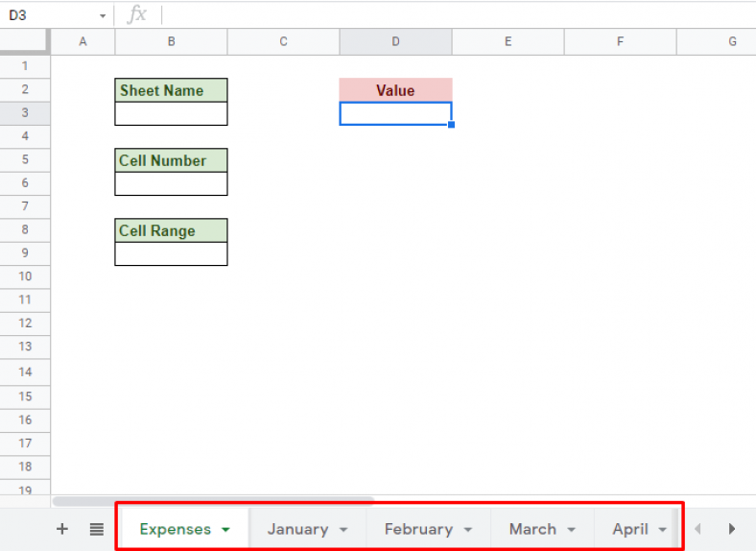Viewport: 756px width, 551px height.
Task: Select column D header
Action: click(x=395, y=41)
